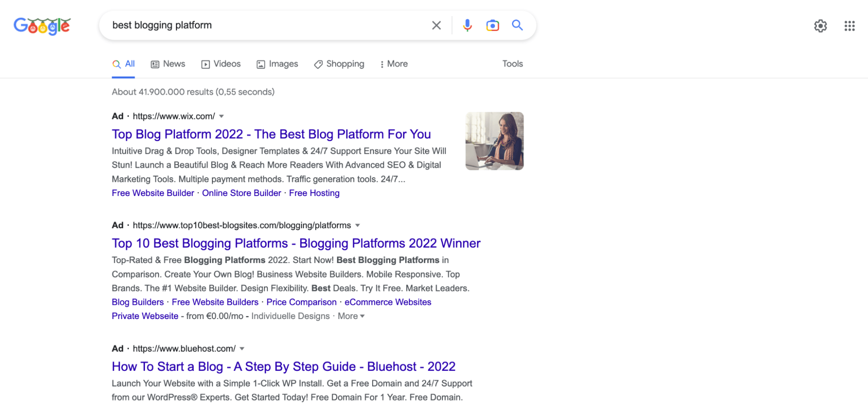Switch to Videos tab
Screen dimensions: 868x409
pyautogui.click(x=221, y=64)
